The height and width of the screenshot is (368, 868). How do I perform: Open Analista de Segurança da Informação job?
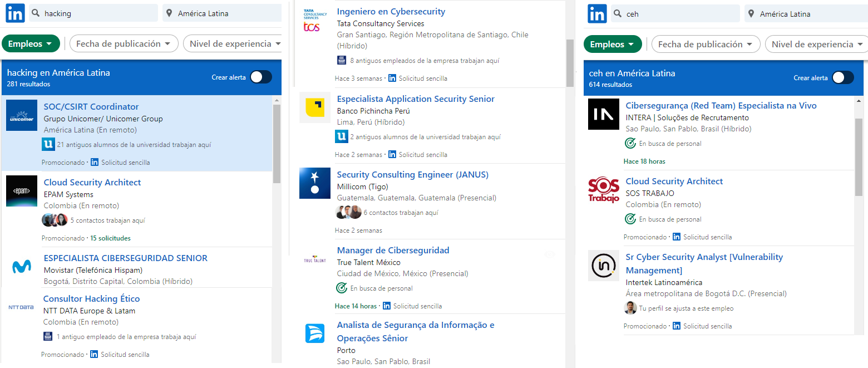(416, 331)
